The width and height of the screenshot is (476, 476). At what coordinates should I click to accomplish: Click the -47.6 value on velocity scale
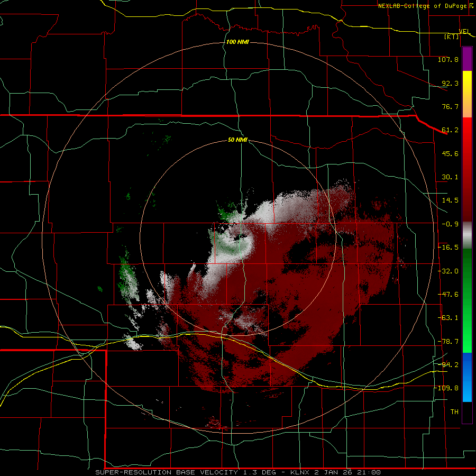pos(448,295)
